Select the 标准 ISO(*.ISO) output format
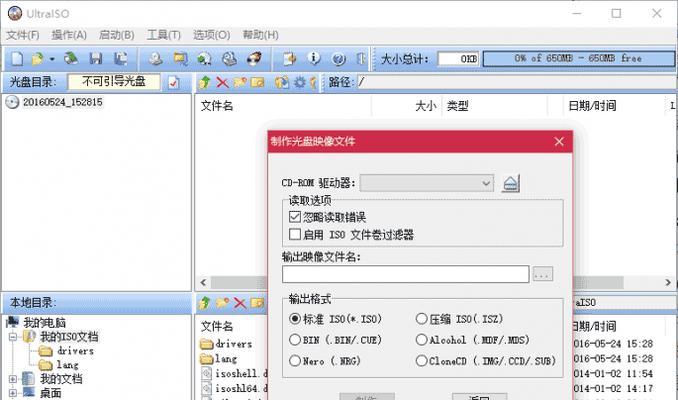 point(295,319)
